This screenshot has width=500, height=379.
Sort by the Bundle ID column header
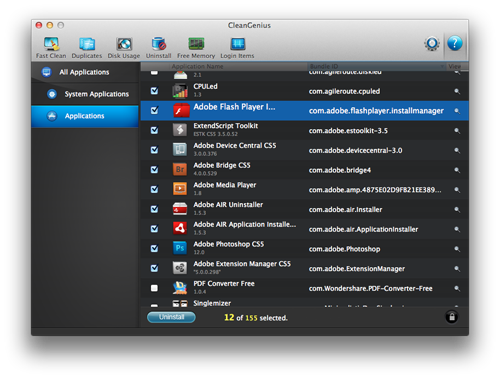[377, 66]
